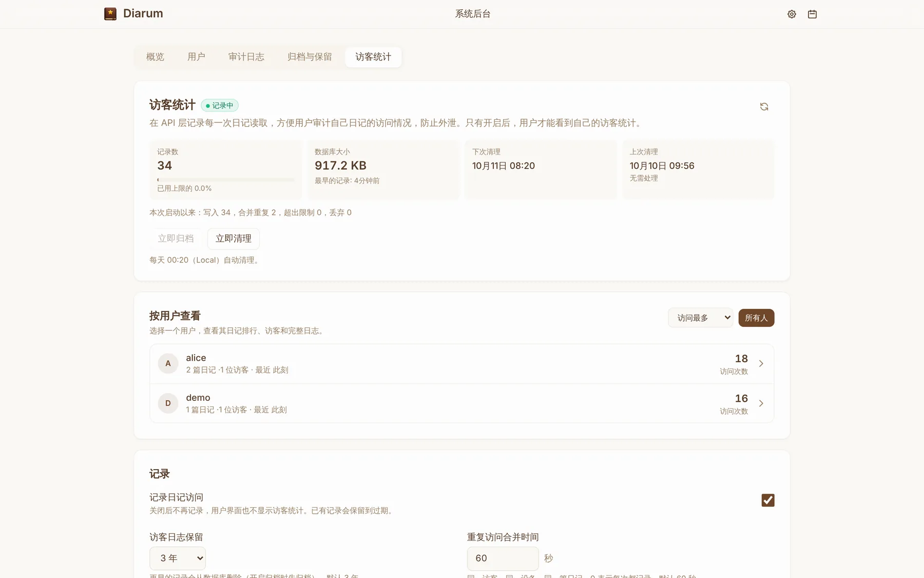Open the settings gear icon
This screenshot has height=578, width=924.
(x=792, y=14)
